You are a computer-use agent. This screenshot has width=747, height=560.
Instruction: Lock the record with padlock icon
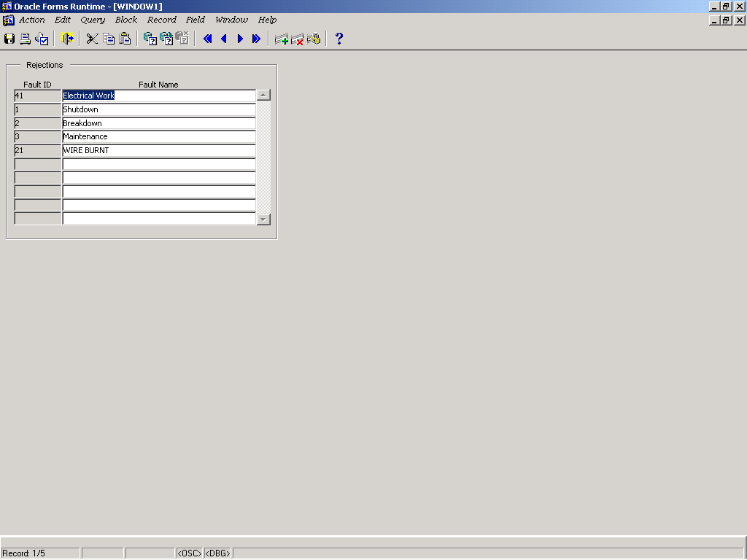tap(314, 39)
